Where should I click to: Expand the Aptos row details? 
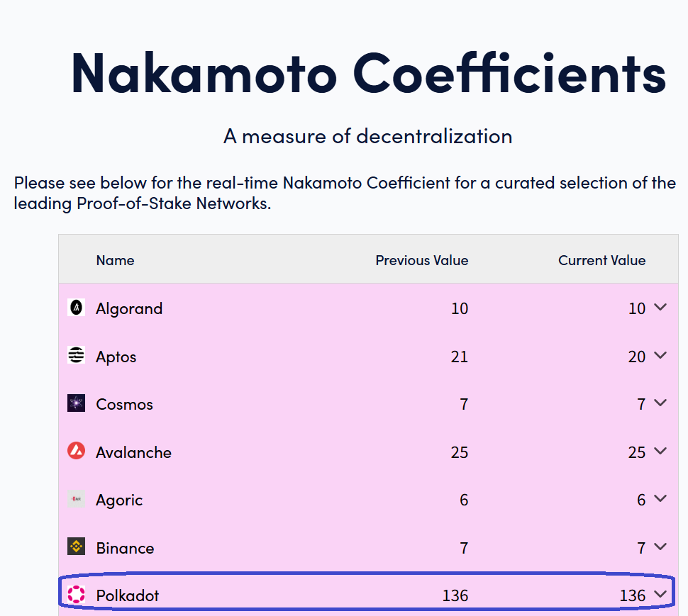tap(660, 356)
